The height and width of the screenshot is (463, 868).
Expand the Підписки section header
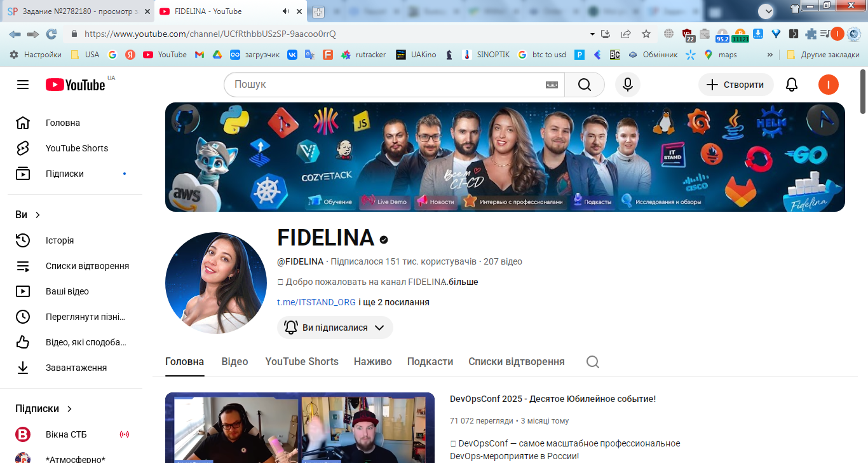44,409
